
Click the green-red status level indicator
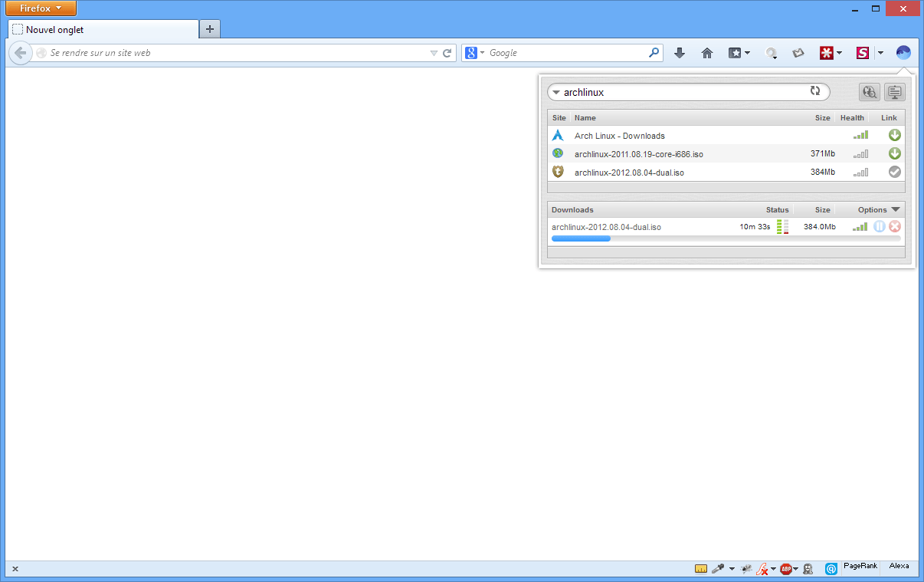(x=783, y=227)
